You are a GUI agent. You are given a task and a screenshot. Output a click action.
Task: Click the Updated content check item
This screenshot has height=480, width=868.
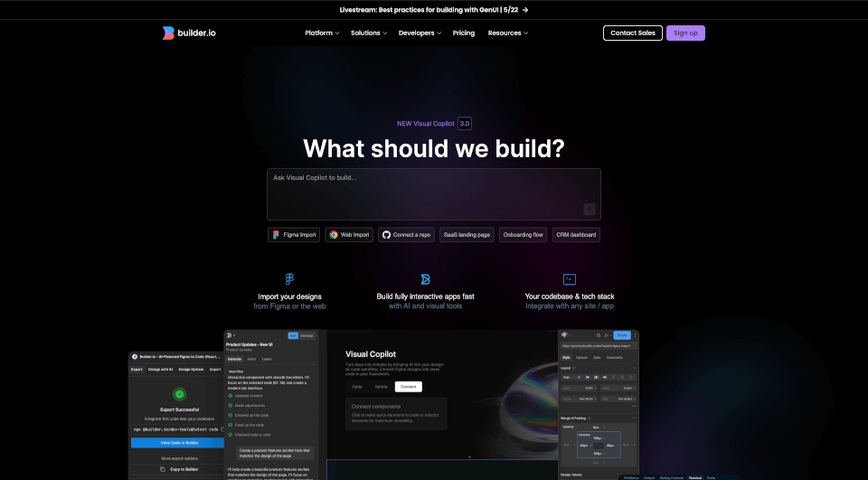tap(245, 396)
